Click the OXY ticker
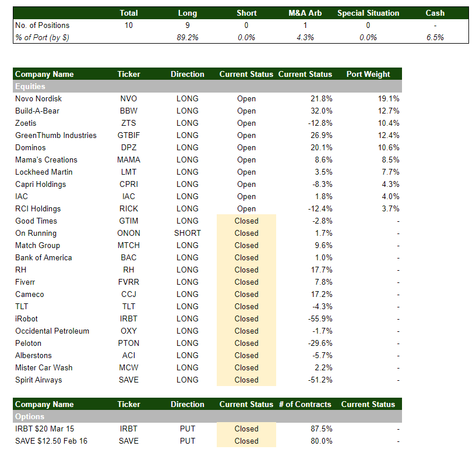The width and height of the screenshot is (476, 453). tap(128, 331)
